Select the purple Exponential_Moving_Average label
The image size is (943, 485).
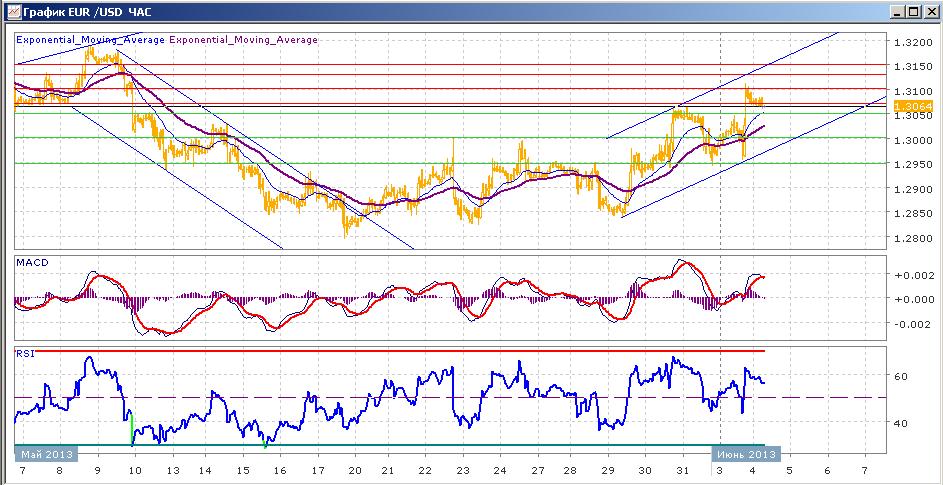point(244,40)
